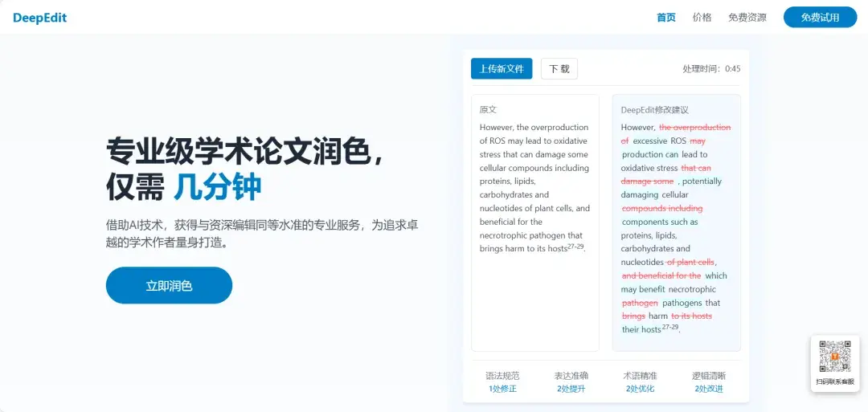The image size is (868, 412).
Task: Click the 表达准确 label
Action: 571,376
